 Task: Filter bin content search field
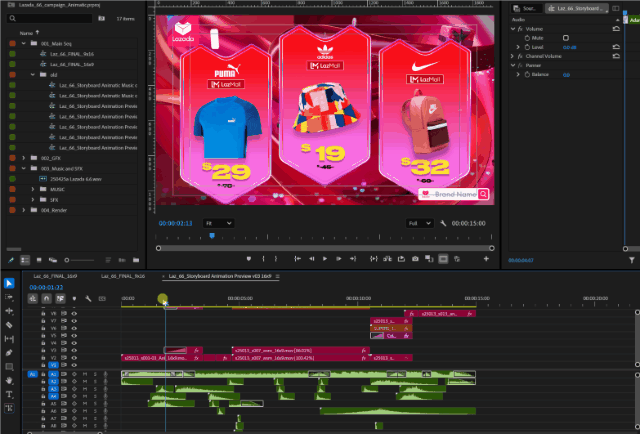50,18
